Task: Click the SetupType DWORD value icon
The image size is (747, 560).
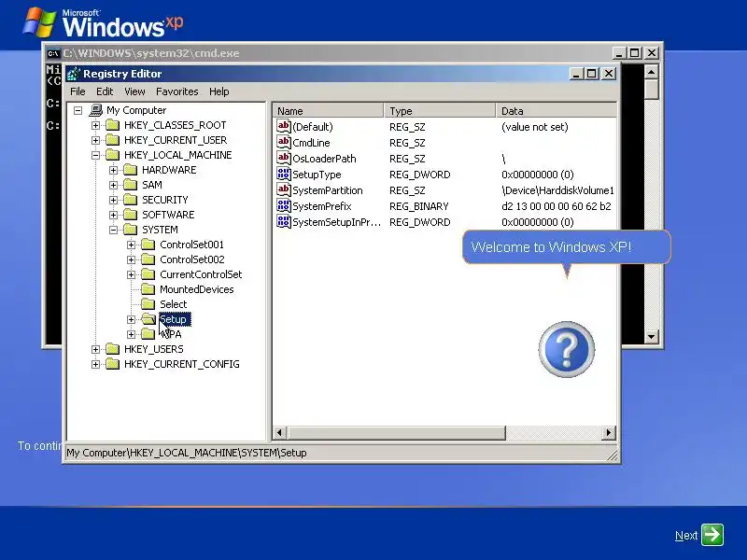Action: tap(284, 174)
